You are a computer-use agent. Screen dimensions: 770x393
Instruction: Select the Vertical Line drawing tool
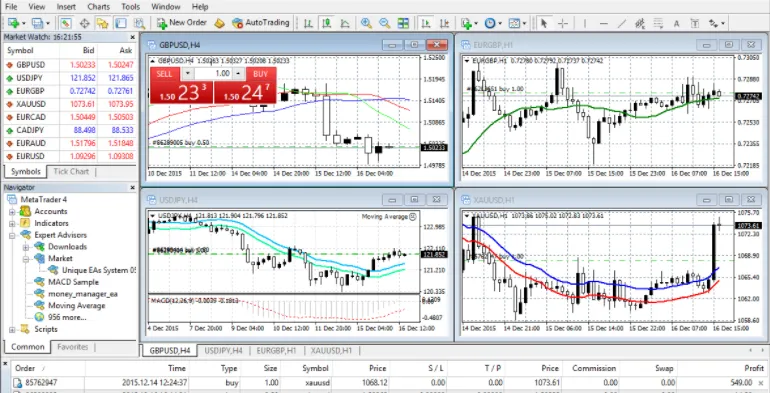[x=584, y=23]
